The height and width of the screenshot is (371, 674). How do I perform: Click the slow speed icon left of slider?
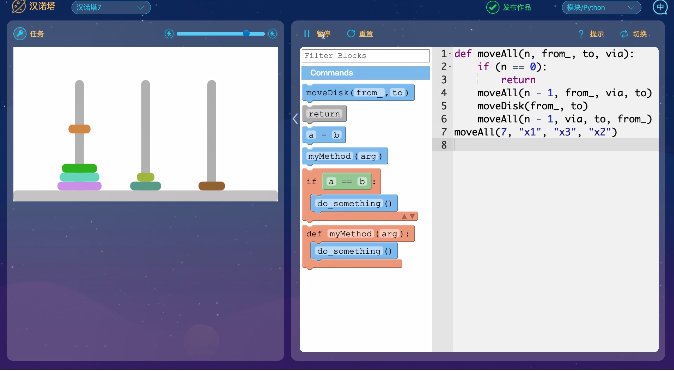169,34
